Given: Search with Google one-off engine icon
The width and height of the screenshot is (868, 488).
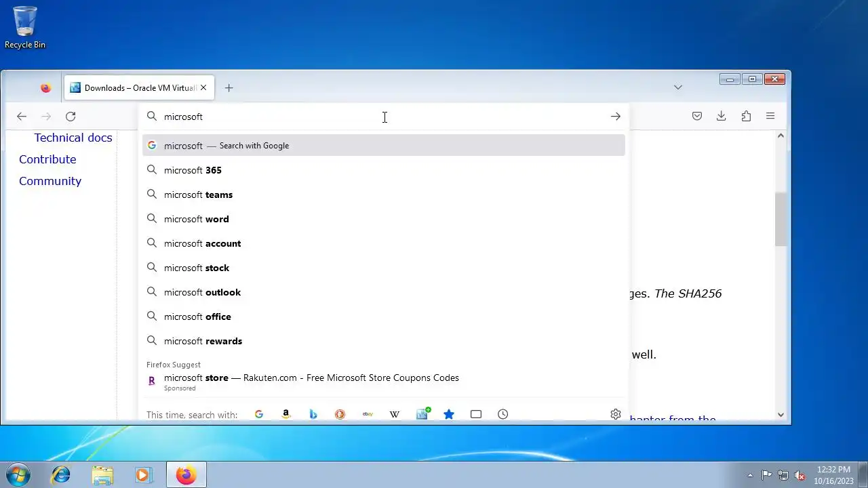Looking at the screenshot, I should click(x=259, y=414).
